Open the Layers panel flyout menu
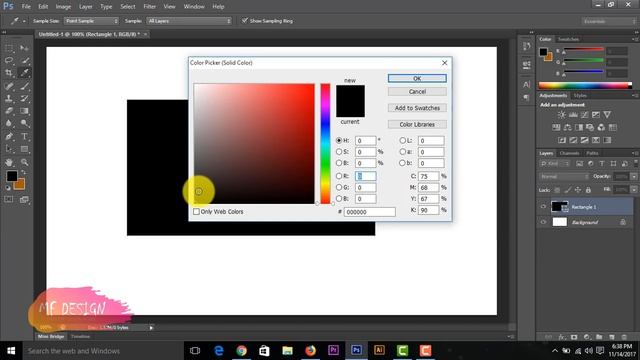 coord(635,153)
